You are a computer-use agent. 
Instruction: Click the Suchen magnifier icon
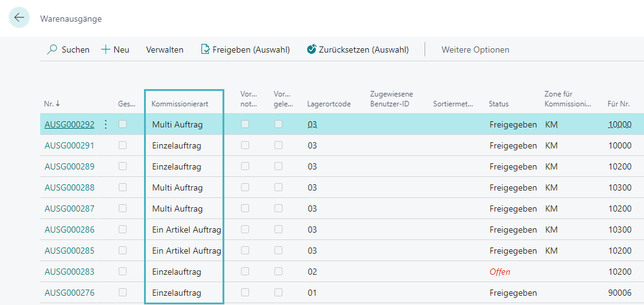(x=53, y=49)
